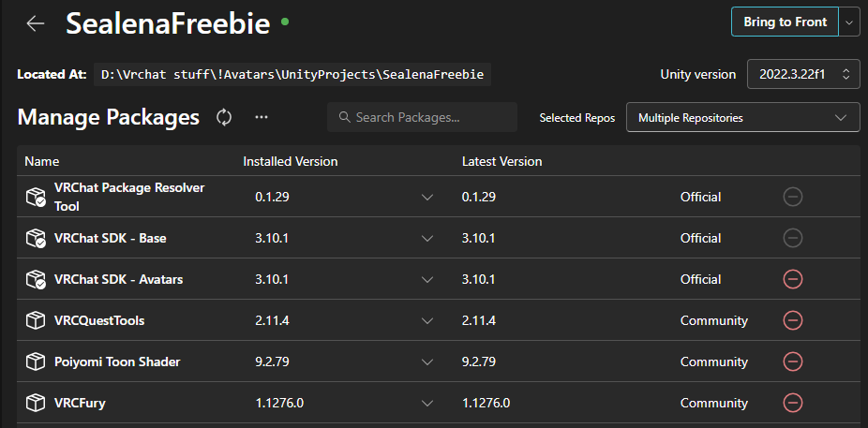Image resolution: width=868 pixels, height=428 pixels.
Task: Click the VRCFury package box icon
Action: (36, 403)
